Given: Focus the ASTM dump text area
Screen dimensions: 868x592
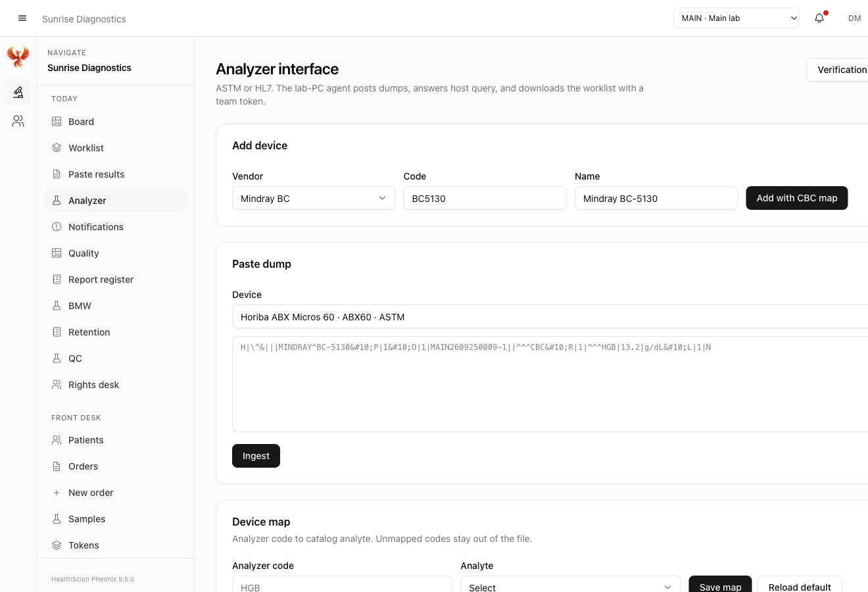Looking at the screenshot, I should pos(550,384).
